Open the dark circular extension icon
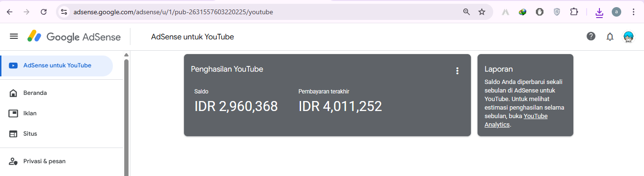The width and height of the screenshot is (644, 176). pos(540,12)
